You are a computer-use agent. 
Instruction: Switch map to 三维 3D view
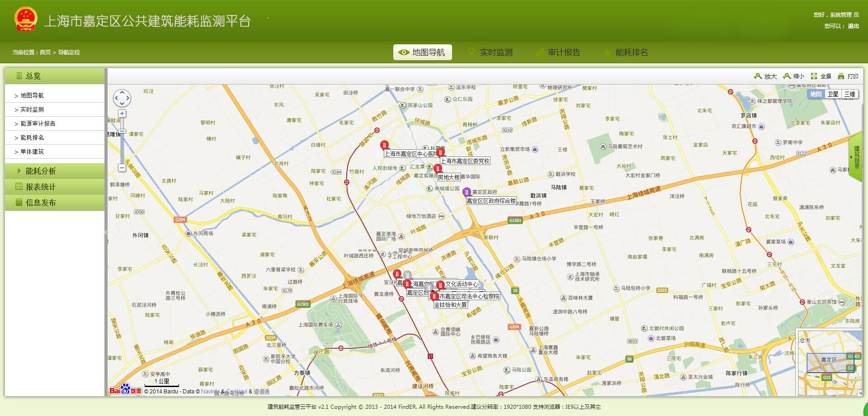click(x=849, y=94)
